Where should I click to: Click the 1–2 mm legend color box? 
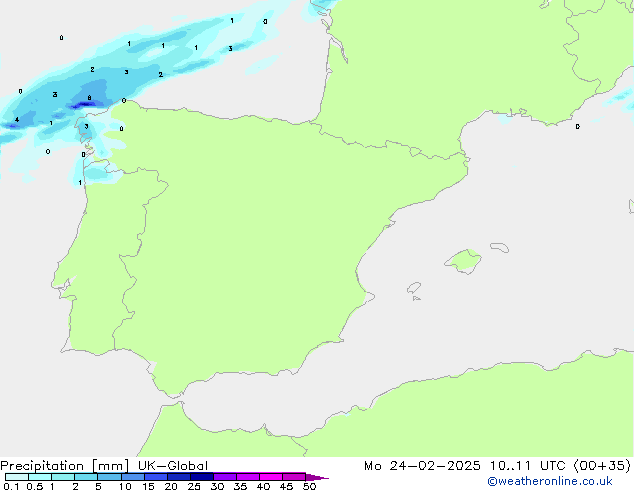pyautogui.click(x=63, y=477)
